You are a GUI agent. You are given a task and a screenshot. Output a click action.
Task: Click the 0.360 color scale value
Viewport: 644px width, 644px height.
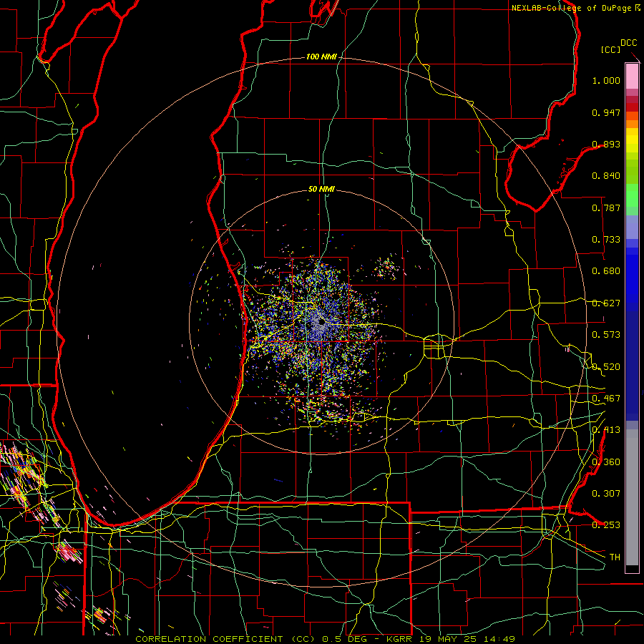click(x=606, y=462)
